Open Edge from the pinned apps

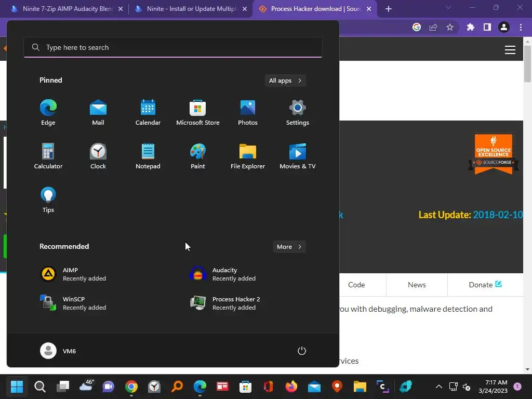point(48,112)
